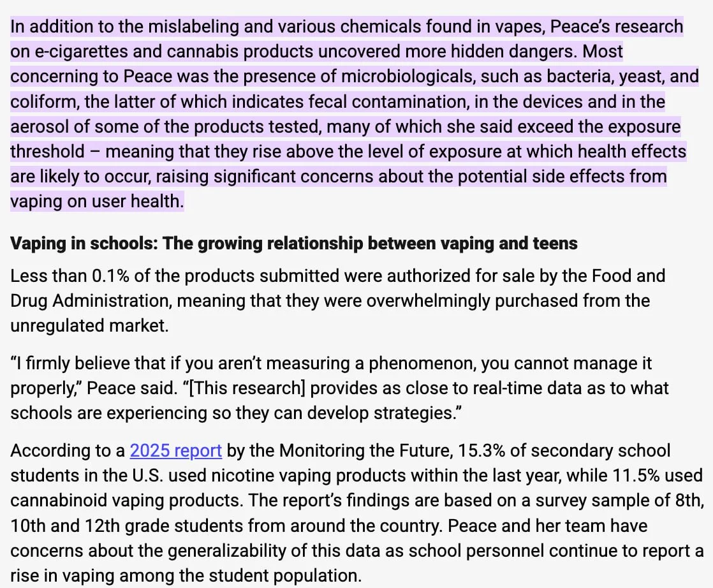Image resolution: width=713 pixels, height=588 pixels.
Task: Click the words "unregulated market"
Action: [x=89, y=326]
